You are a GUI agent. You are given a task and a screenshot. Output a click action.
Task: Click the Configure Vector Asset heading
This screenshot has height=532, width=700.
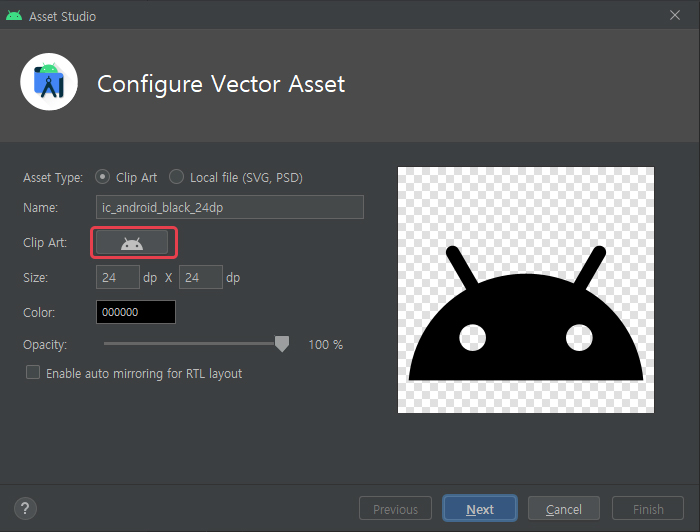[x=221, y=84]
